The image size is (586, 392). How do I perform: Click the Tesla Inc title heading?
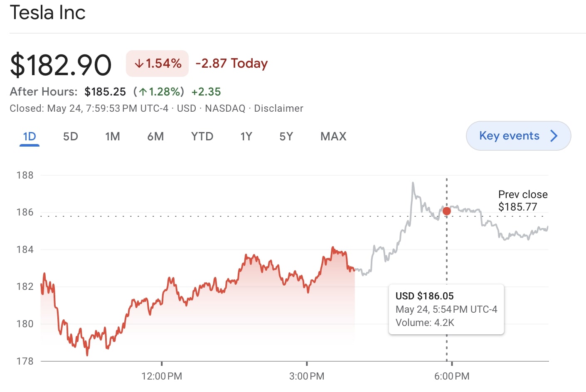click(47, 13)
